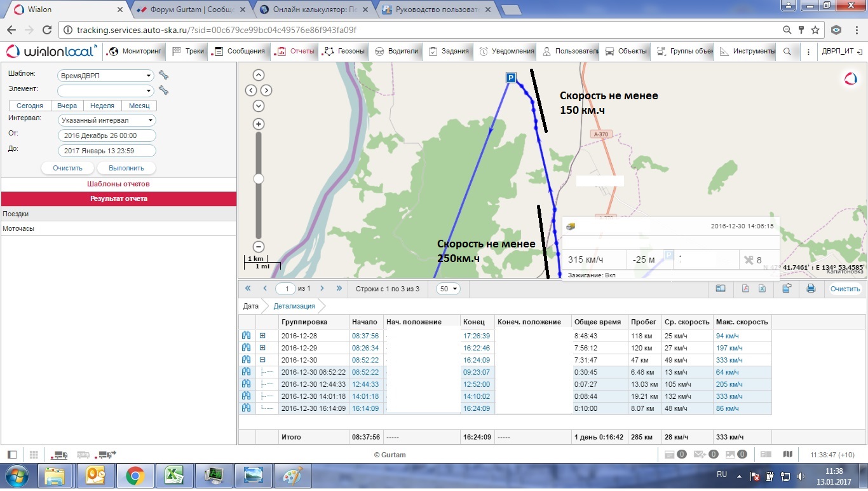The image size is (868, 491).
Task: Collapse the 2016-12-30 trip group
Action: click(262, 360)
